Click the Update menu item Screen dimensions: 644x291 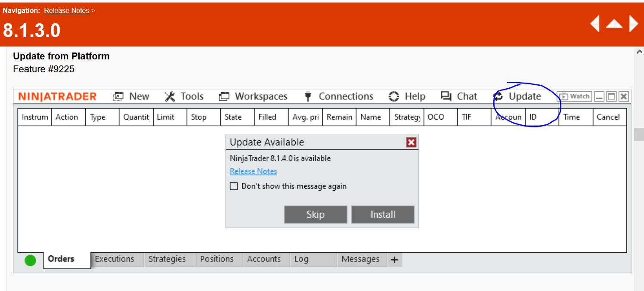coord(517,96)
